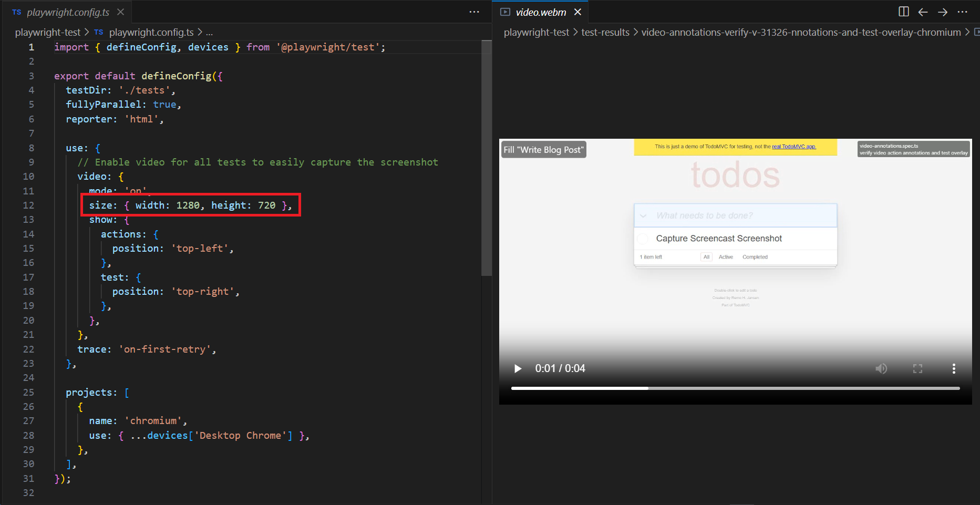
Task: Play the video.webm recording
Action: click(x=518, y=368)
